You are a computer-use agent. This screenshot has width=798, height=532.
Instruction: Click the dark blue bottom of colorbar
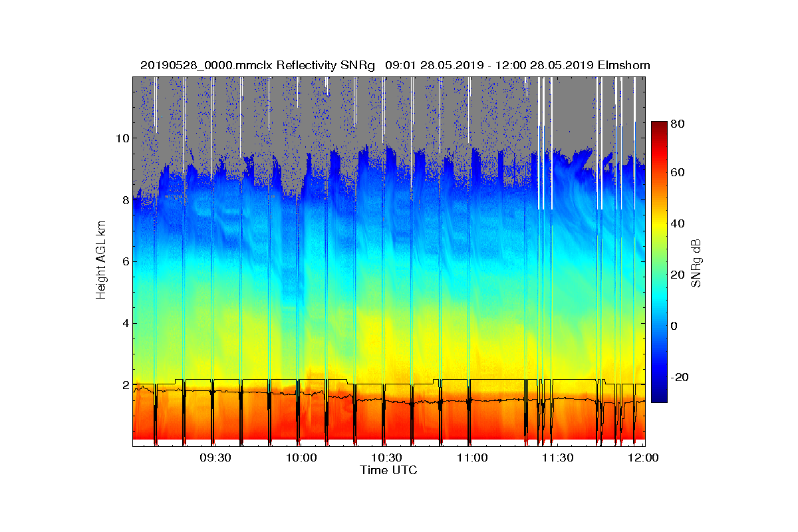coord(658,396)
